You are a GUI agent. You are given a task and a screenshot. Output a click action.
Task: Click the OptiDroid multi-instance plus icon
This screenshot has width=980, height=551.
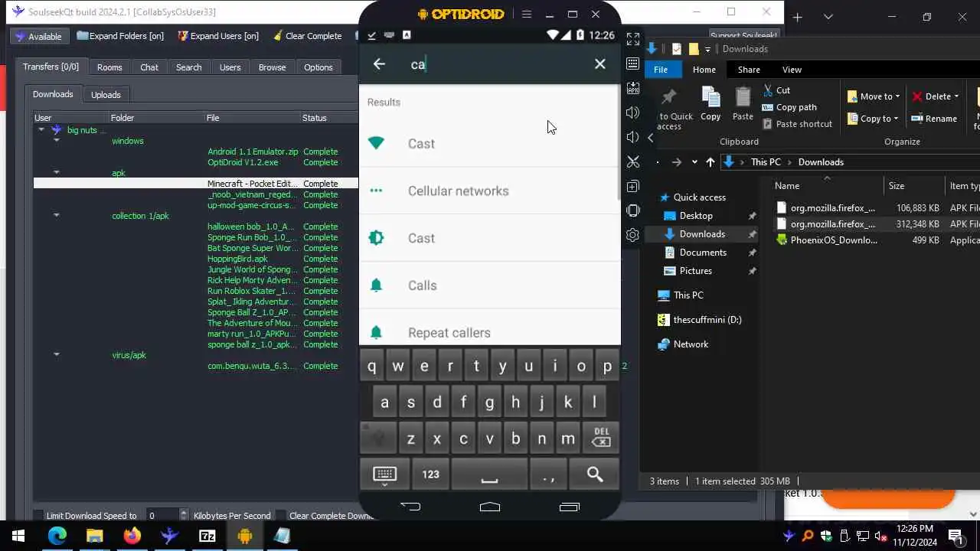(x=632, y=186)
